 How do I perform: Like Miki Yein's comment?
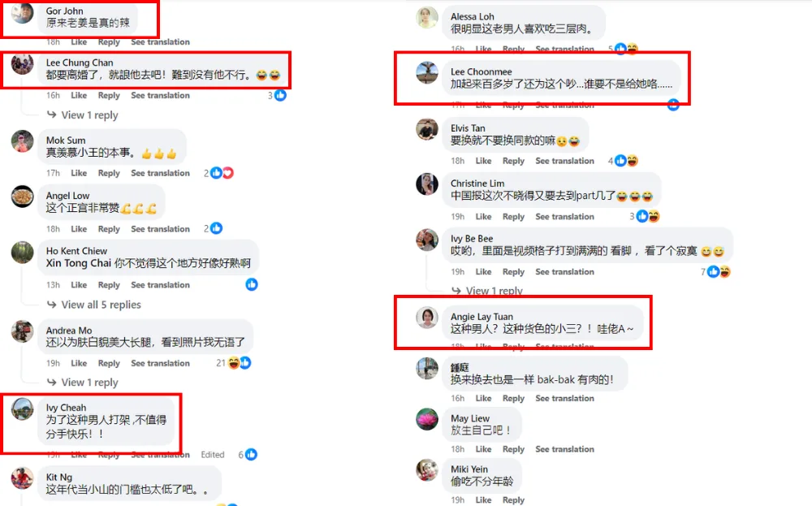(x=483, y=500)
